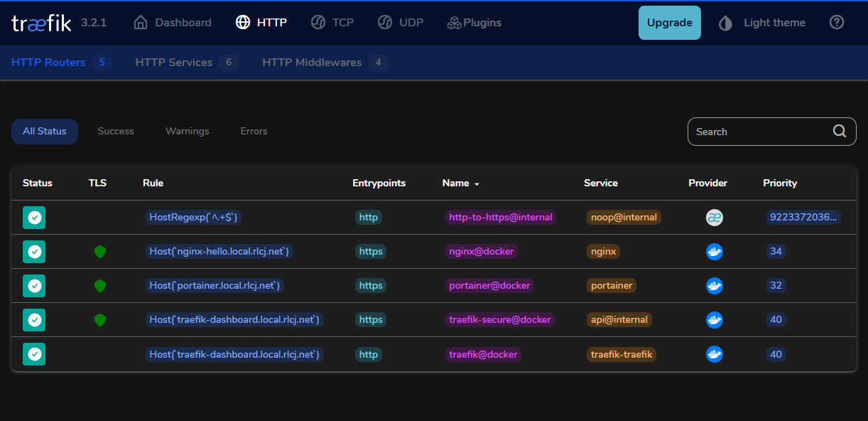The height and width of the screenshot is (421, 868).
Task: Open the nginx-hello.local.rlcj.net router rule link
Action: click(x=218, y=251)
